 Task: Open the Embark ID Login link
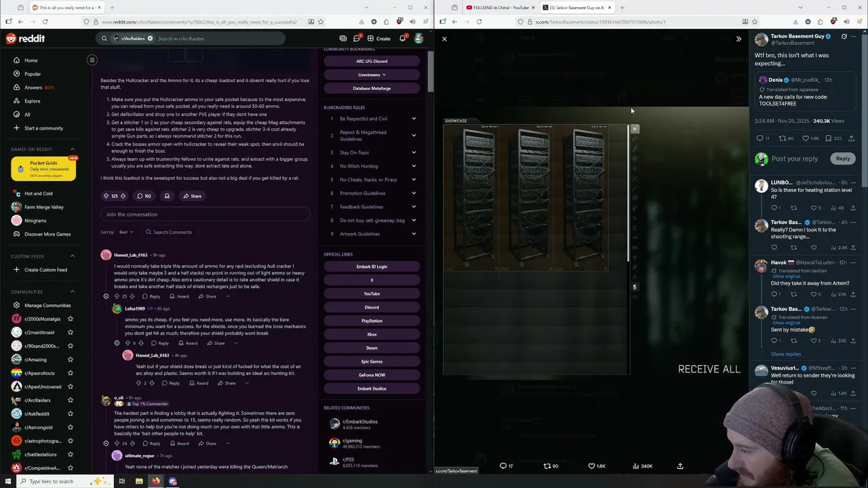pyautogui.click(x=372, y=266)
